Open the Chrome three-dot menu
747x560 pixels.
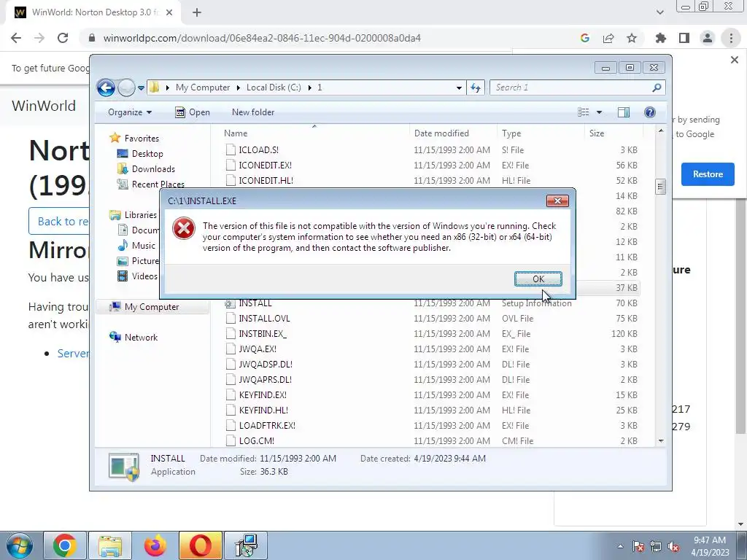point(731,38)
